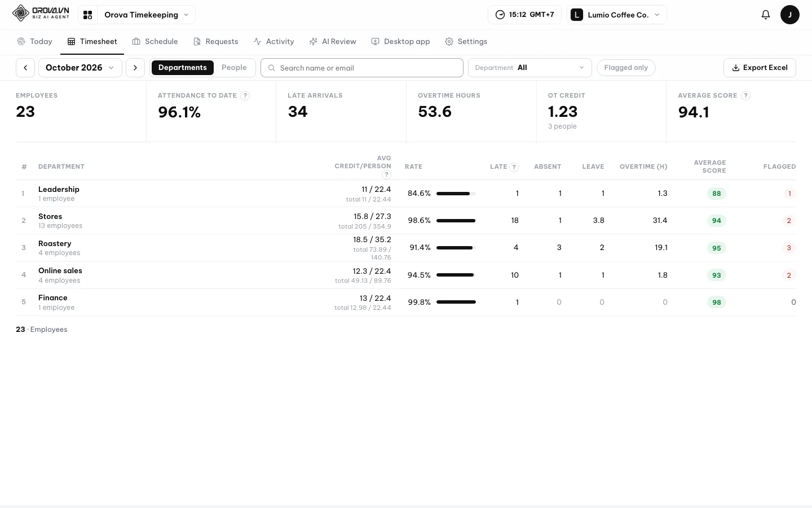The height and width of the screenshot is (508, 812).
Task: Open the Activity tab
Action: (273, 42)
